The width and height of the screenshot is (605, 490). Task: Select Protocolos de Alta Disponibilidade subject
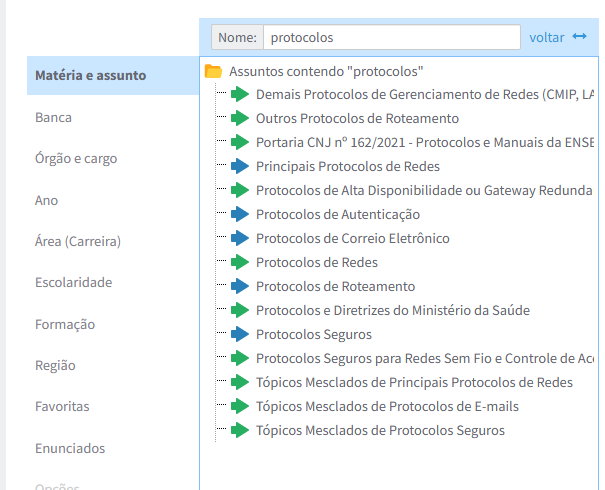click(x=424, y=190)
